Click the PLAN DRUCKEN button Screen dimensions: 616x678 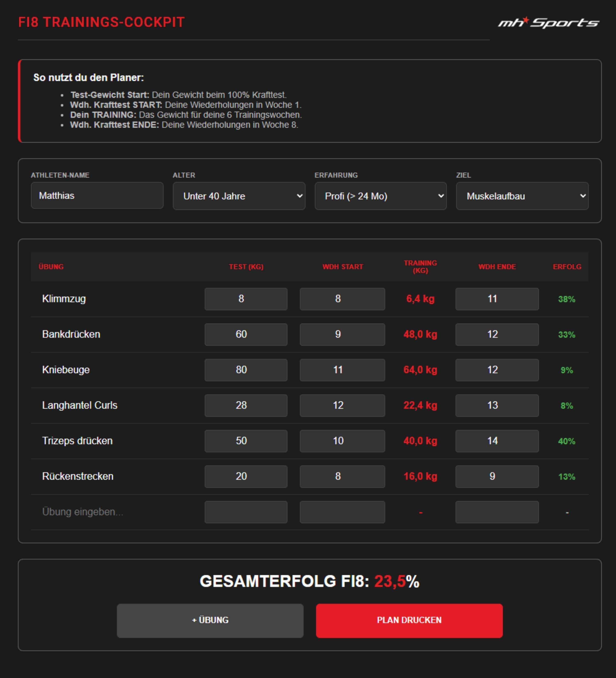point(409,620)
